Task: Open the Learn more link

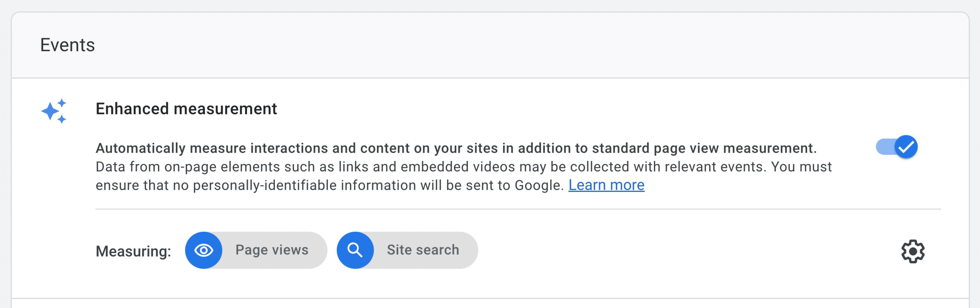Action: click(x=606, y=185)
